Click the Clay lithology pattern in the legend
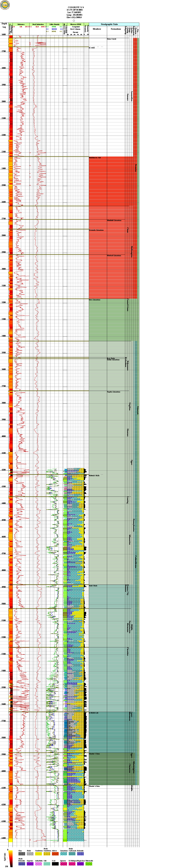The width and height of the screenshot is (181, 868). (x=22, y=853)
